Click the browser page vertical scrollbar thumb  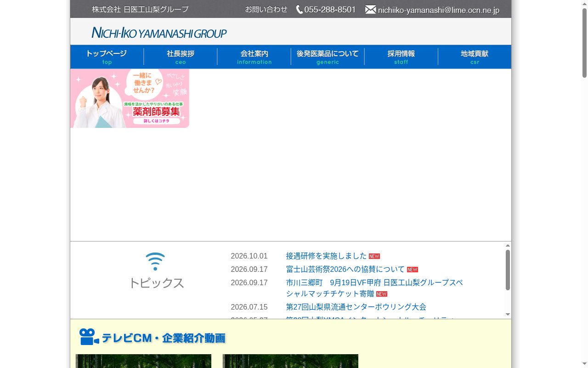pos(584,43)
